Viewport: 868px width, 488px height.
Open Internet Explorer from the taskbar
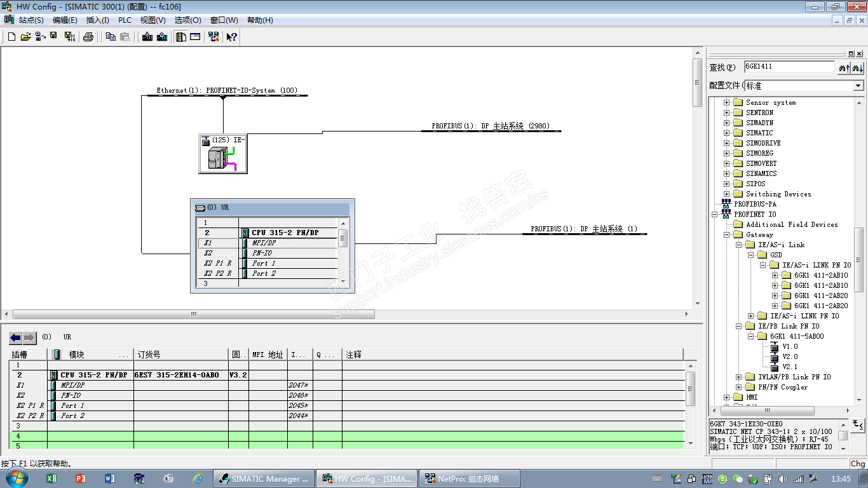coord(198,478)
